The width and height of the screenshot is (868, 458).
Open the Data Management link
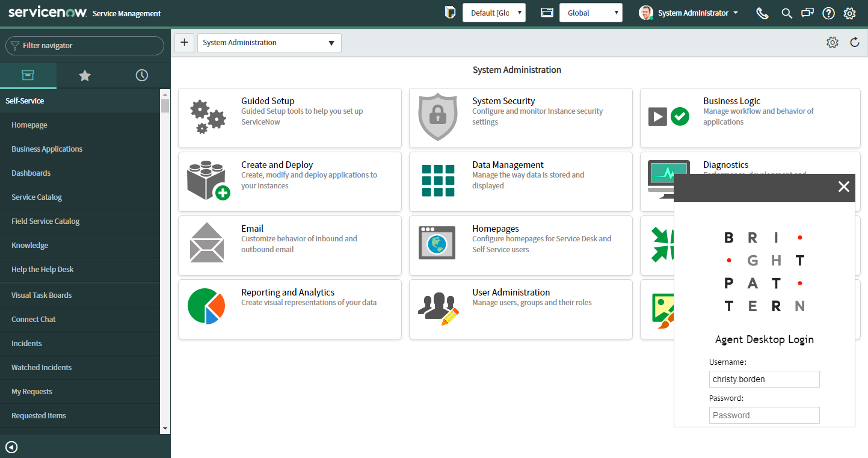tap(508, 165)
